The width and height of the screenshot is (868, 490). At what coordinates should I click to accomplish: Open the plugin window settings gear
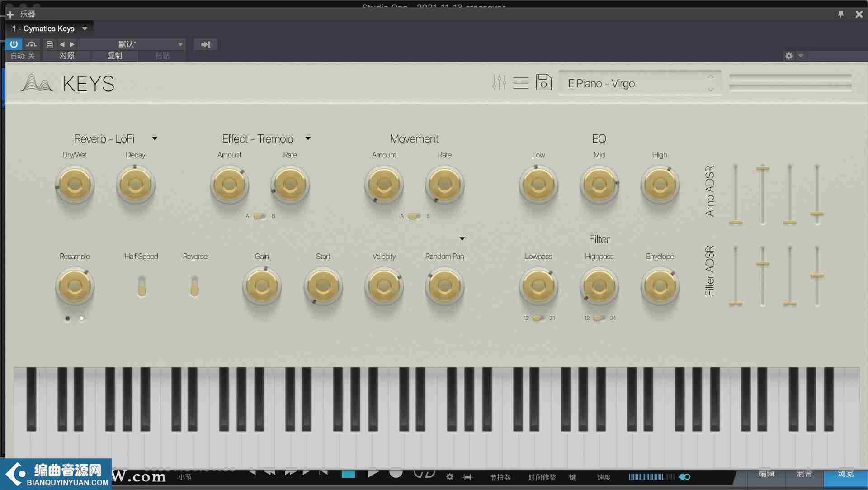789,56
